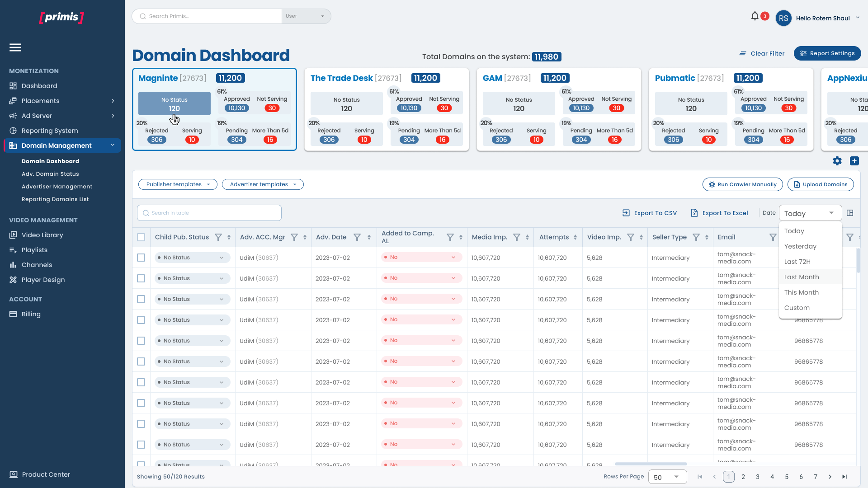The image size is (868, 488).
Task: Open Adv. Domain Status subpage
Action: click(50, 174)
